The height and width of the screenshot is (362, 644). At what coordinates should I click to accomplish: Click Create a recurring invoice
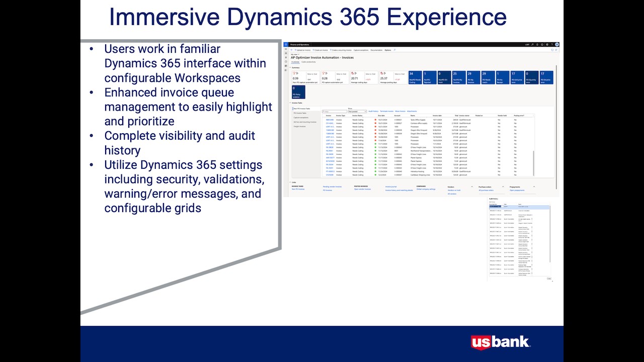click(341, 50)
